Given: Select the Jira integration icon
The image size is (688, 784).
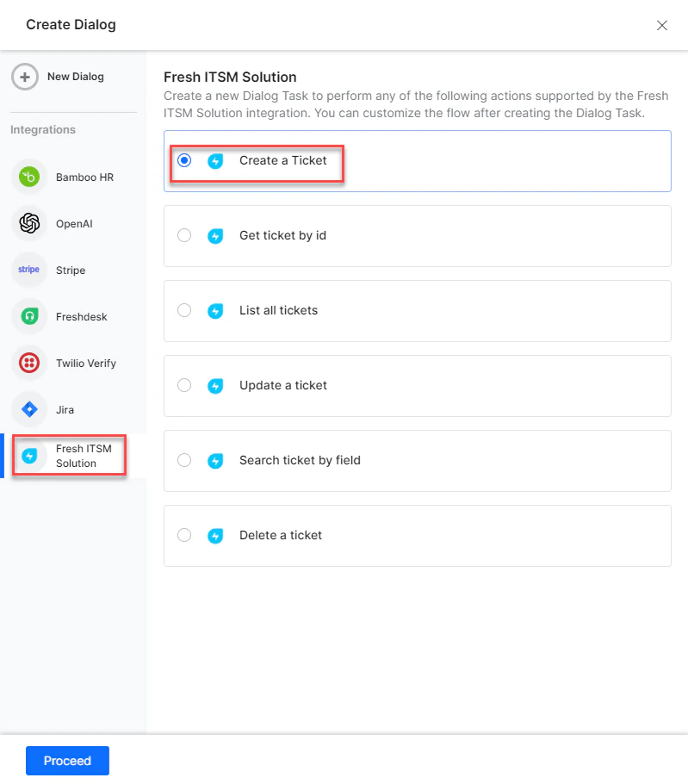Looking at the screenshot, I should point(27,409).
